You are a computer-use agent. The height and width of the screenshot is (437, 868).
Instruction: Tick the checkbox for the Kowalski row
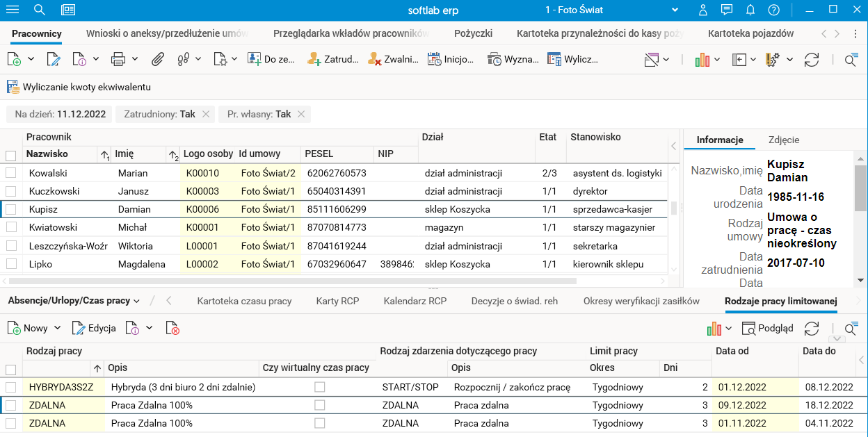11,173
